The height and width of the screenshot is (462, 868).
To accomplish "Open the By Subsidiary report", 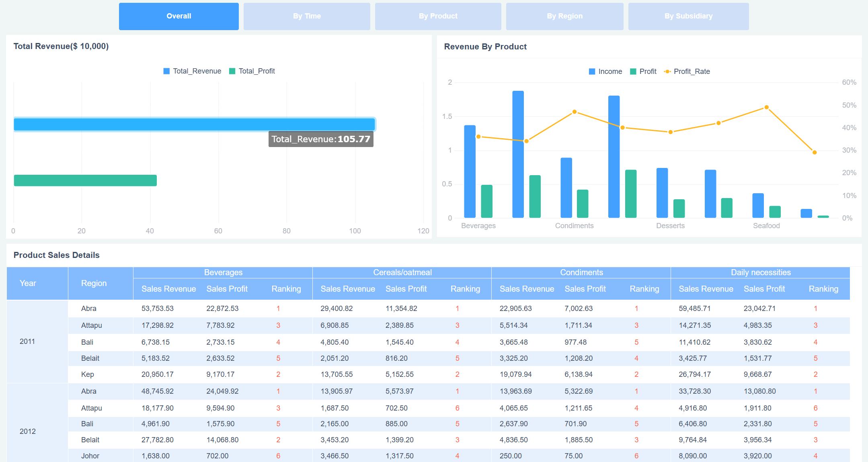I will pyautogui.click(x=688, y=16).
